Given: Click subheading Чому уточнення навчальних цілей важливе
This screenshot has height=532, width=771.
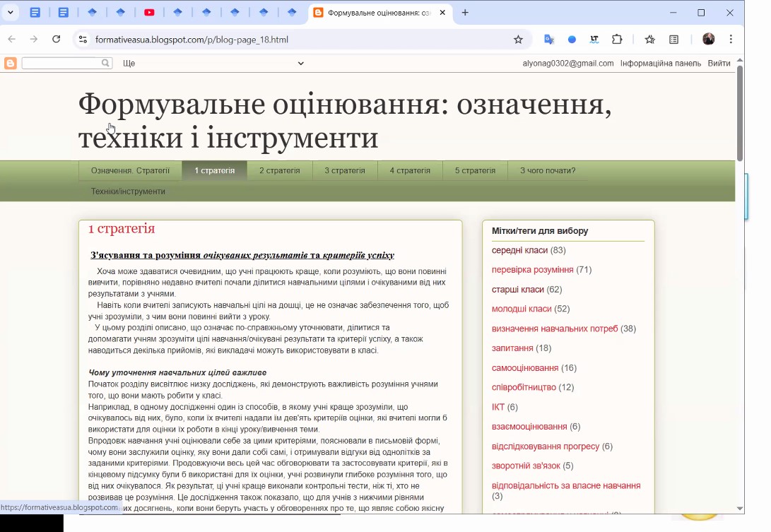Looking at the screenshot, I should pyautogui.click(x=177, y=373).
